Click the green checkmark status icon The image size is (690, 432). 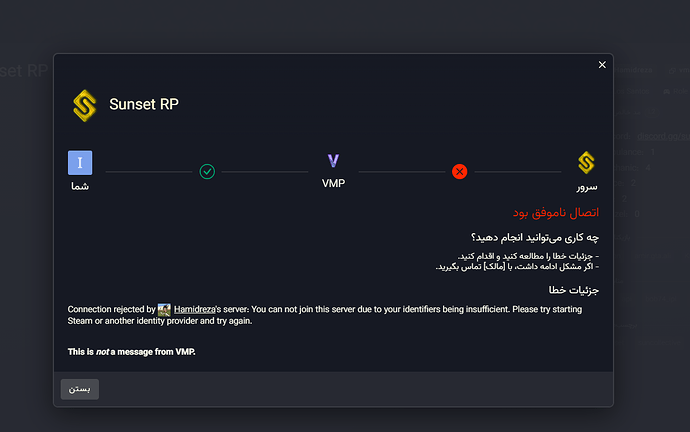click(207, 172)
